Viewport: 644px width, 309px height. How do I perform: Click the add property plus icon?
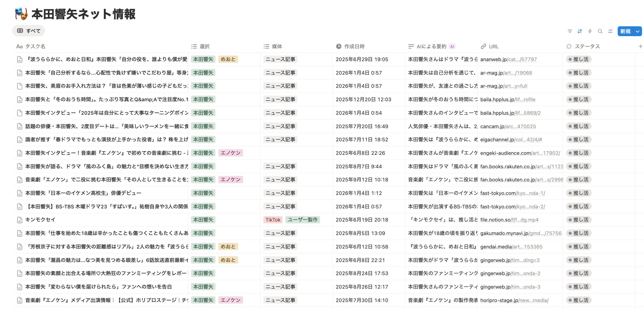(x=640, y=46)
